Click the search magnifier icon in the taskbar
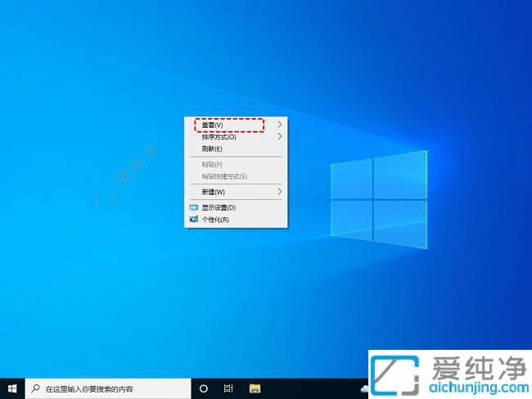532x399 pixels. point(35,388)
